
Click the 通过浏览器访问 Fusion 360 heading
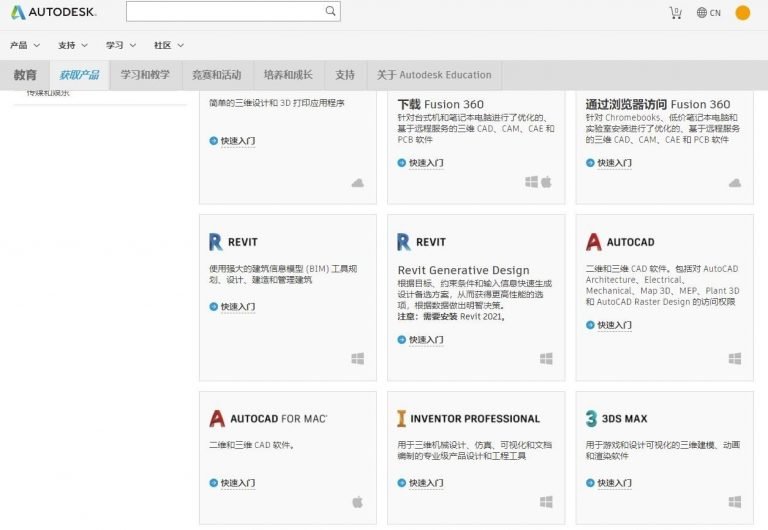tap(658, 104)
